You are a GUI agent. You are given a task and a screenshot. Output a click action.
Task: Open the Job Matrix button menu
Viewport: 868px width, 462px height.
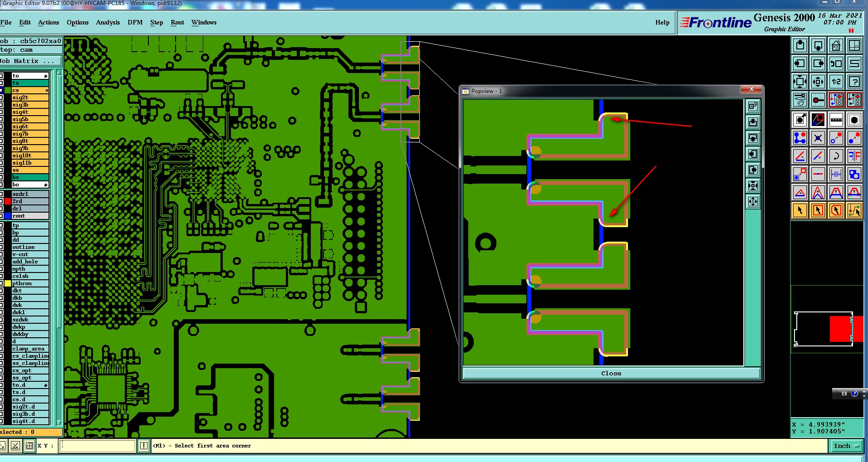pyautogui.click(x=30, y=61)
